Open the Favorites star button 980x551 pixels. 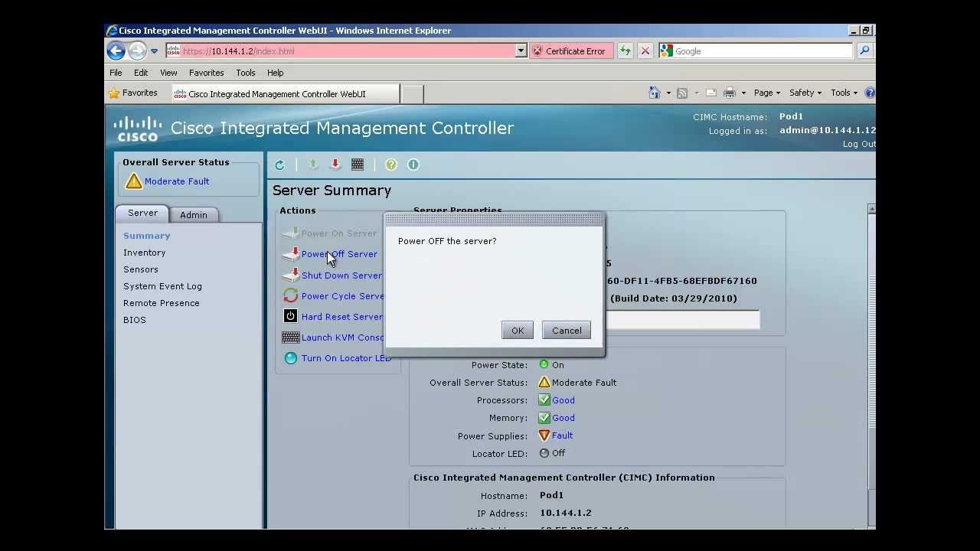(133, 93)
